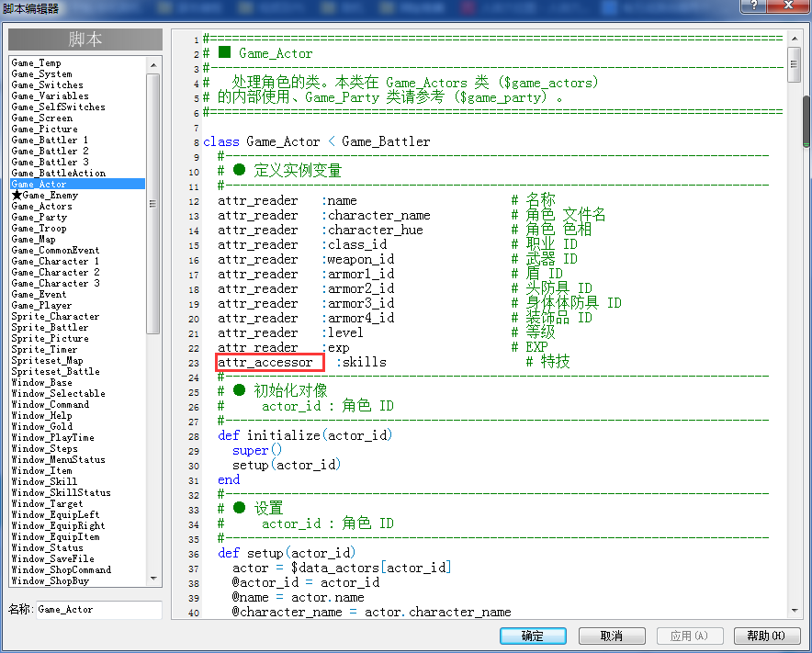This screenshot has height=653, width=812.
Task: Click the title bar help question mark
Action: point(754,6)
